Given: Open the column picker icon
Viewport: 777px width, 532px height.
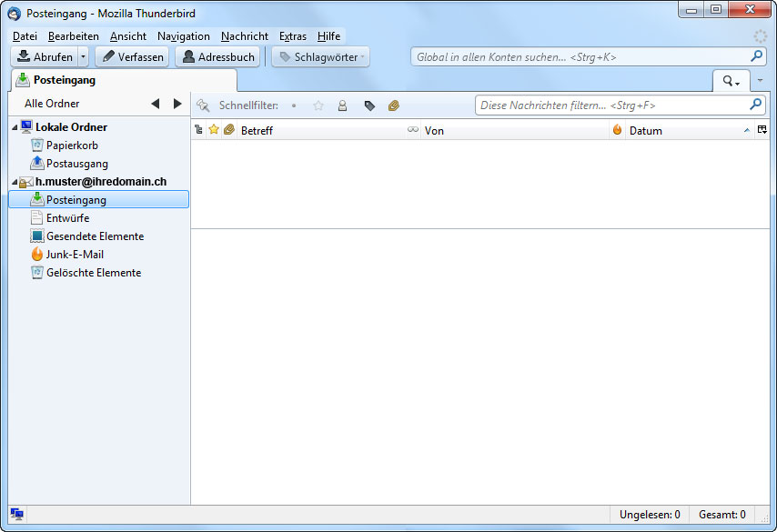Looking at the screenshot, I should [x=762, y=130].
